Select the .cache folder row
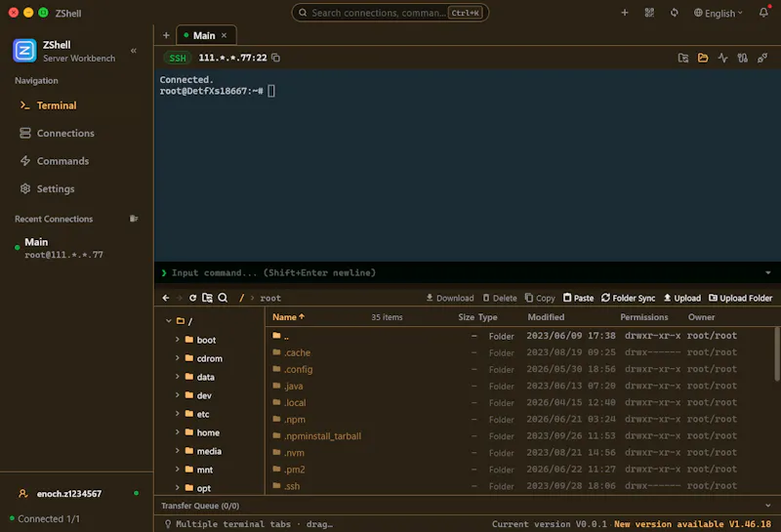This screenshot has height=532, width=781. point(520,352)
